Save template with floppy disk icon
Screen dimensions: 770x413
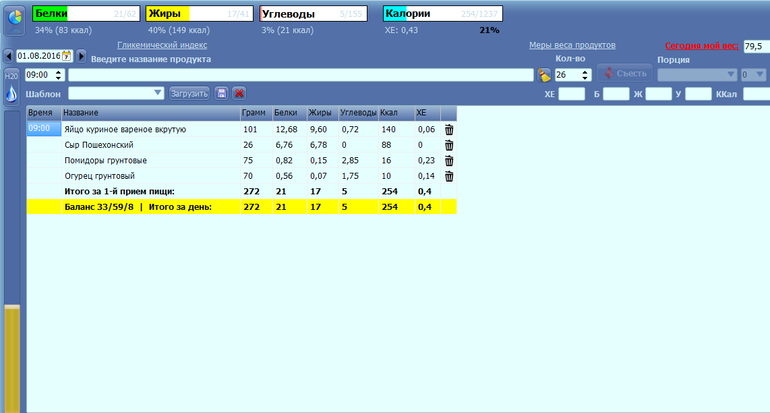[222, 93]
